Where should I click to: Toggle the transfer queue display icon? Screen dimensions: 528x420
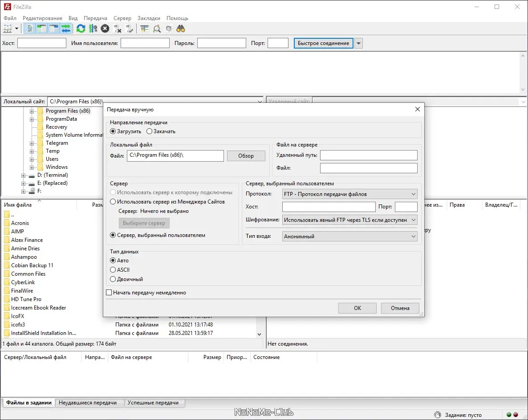[x=66, y=29]
